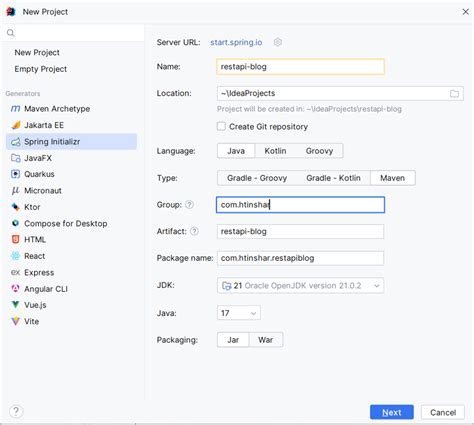Screen dimensions: 474x425
Task: Choose Jakarta EE generator entry
Action: (71, 125)
